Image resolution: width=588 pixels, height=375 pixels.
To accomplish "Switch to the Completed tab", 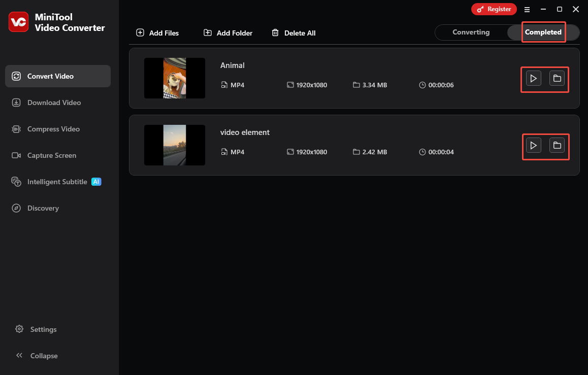I will pyautogui.click(x=543, y=32).
